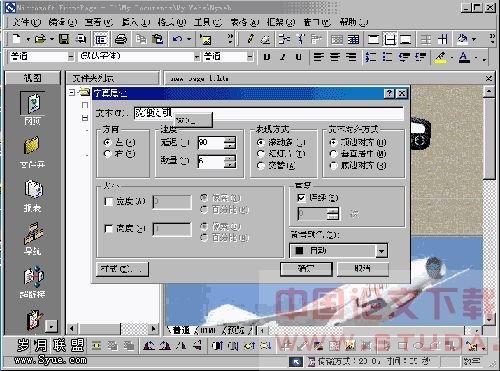This screenshot has width=500, height=371.
Task: Click the 确定 OK button
Action: pos(306,269)
